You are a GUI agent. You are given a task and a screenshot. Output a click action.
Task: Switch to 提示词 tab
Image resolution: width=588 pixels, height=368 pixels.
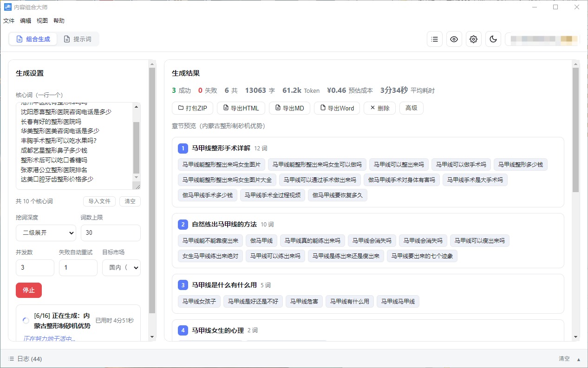[x=78, y=39]
